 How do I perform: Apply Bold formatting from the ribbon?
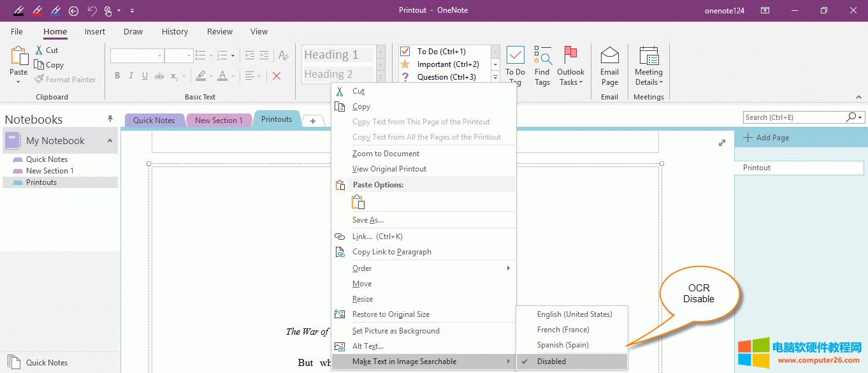117,75
